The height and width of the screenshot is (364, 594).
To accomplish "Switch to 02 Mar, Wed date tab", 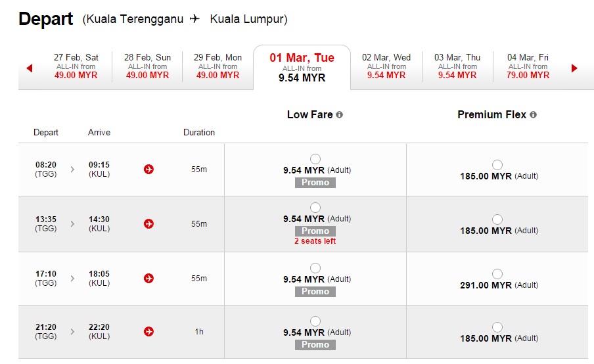I will click(386, 66).
